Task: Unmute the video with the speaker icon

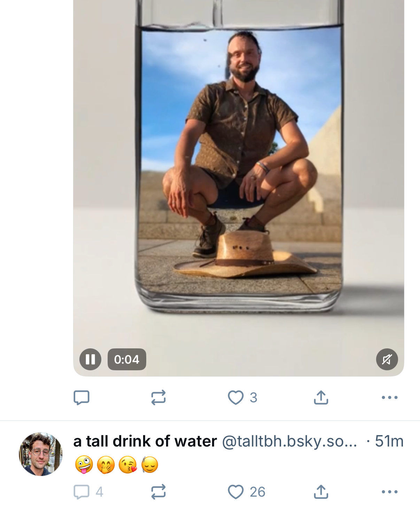Action: tap(387, 359)
